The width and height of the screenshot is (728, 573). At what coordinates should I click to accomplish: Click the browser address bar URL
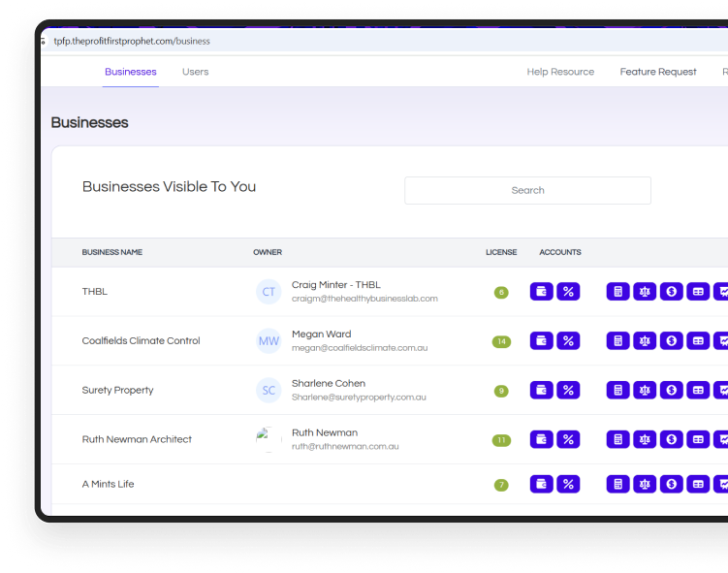click(x=132, y=42)
